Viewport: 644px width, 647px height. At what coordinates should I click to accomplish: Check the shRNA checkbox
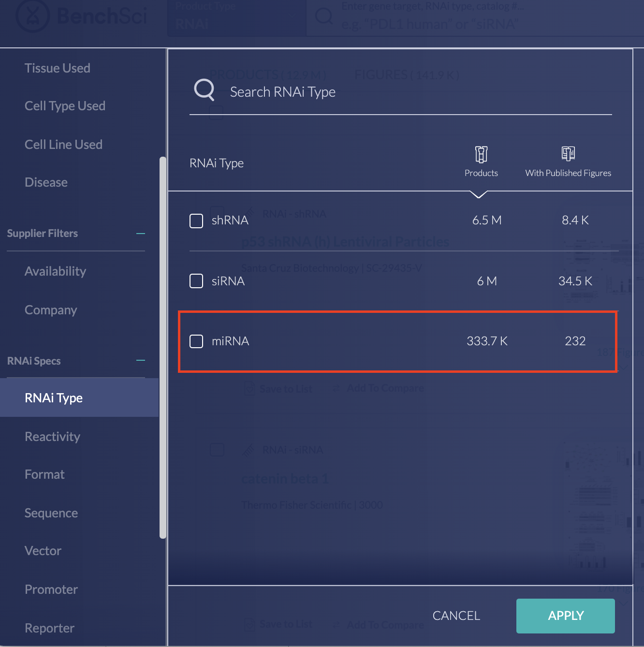coord(196,221)
